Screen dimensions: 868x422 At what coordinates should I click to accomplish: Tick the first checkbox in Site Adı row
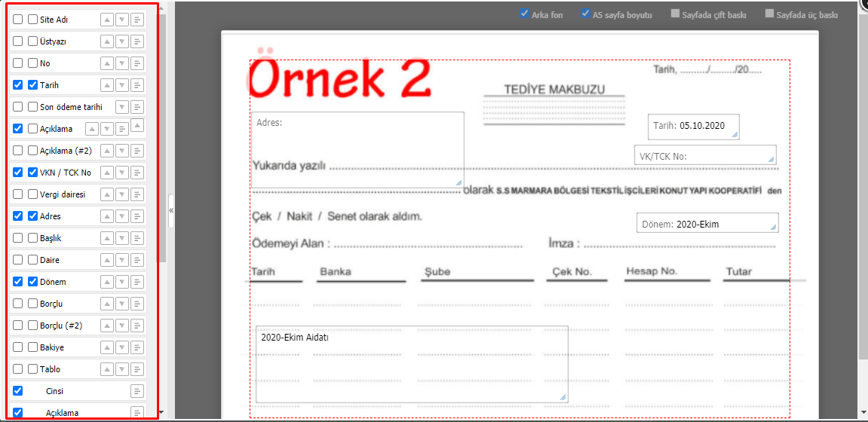[17, 20]
